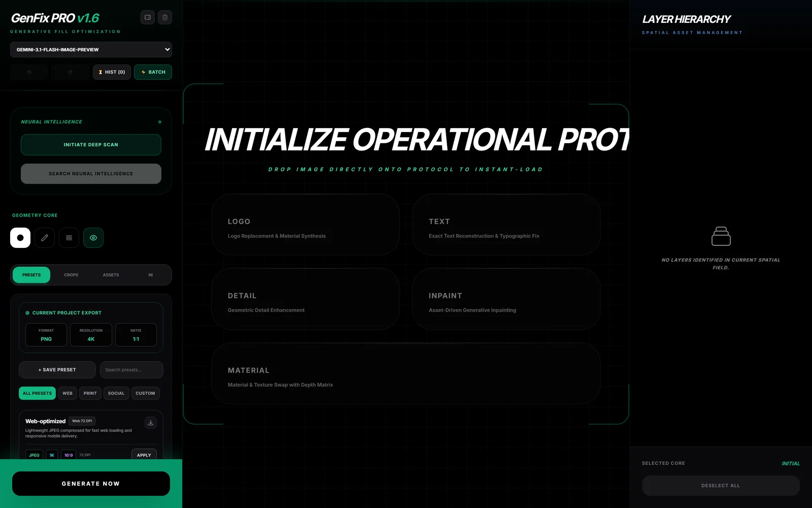Open the HIST (0) history panel
Screen dimensions: 812x508
[x=112, y=72]
